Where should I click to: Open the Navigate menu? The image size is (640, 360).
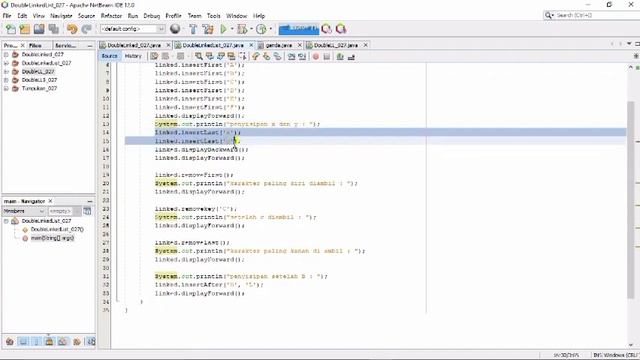(x=61, y=16)
